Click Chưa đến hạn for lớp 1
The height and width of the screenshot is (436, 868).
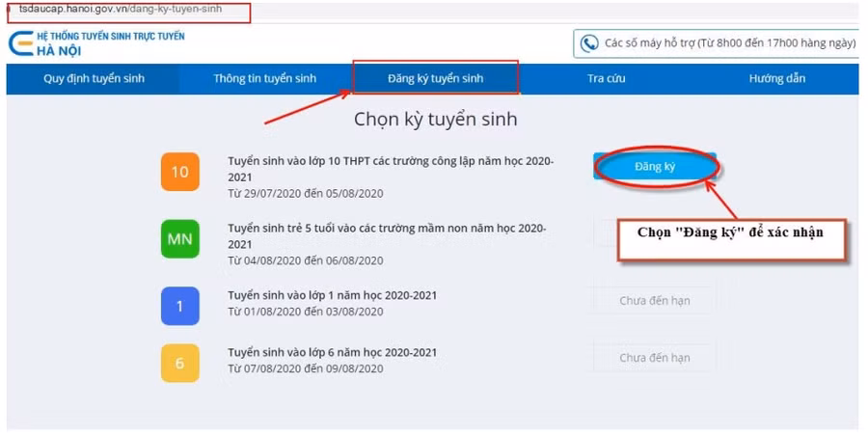654,301
